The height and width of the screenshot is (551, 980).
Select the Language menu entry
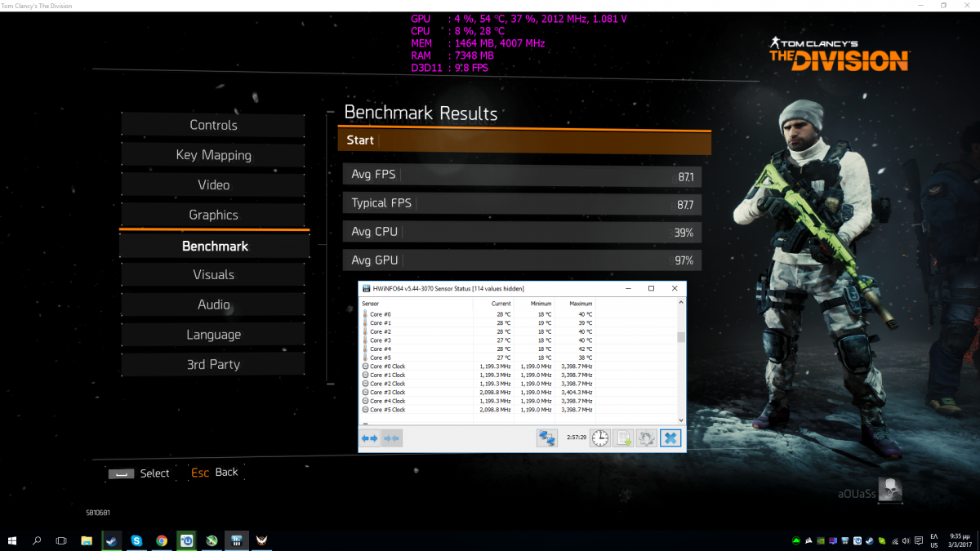[213, 335]
